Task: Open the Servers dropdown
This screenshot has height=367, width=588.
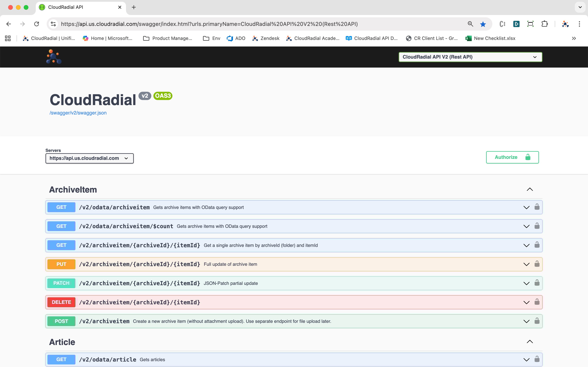Action: [89, 158]
